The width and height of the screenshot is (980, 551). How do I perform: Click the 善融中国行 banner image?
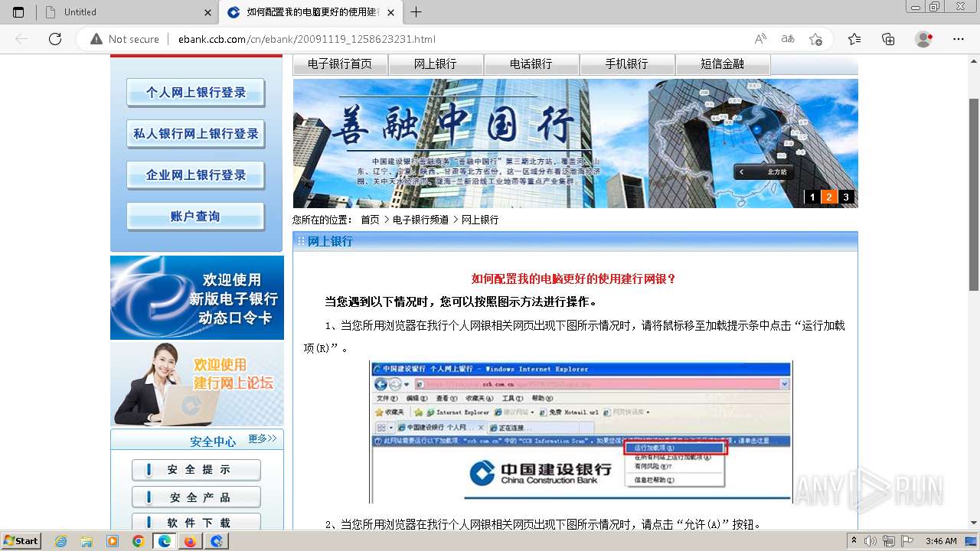tap(575, 143)
